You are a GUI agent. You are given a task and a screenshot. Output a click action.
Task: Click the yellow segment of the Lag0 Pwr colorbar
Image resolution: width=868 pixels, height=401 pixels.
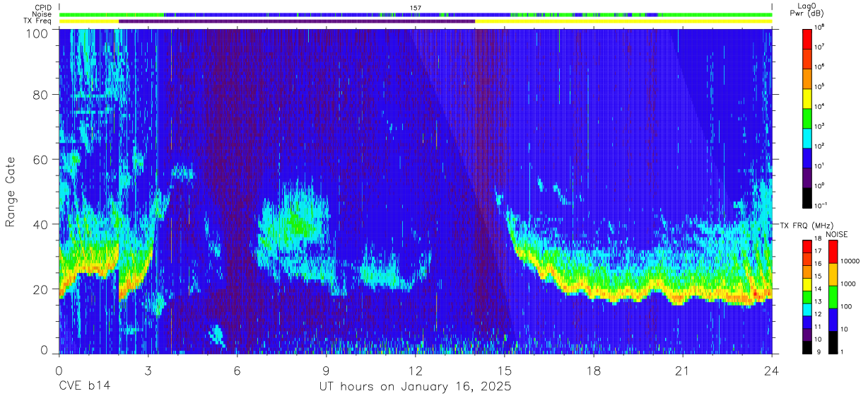(x=807, y=98)
